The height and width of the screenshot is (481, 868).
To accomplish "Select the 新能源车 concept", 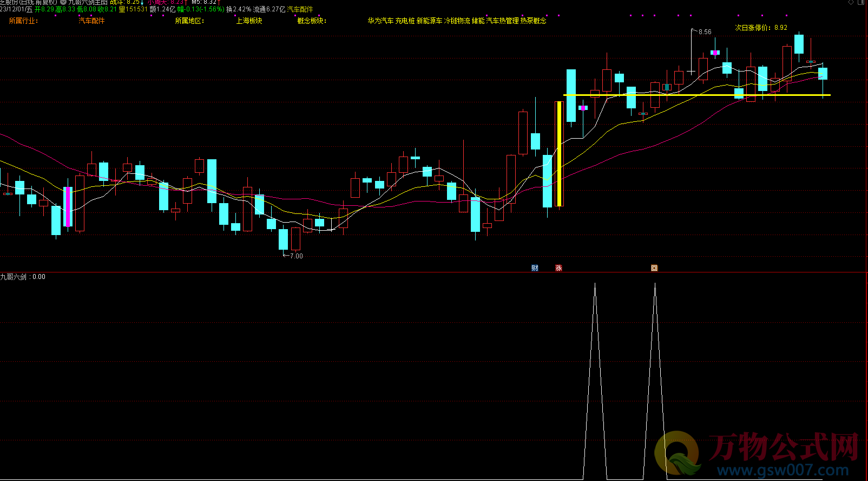I will coord(429,21).
